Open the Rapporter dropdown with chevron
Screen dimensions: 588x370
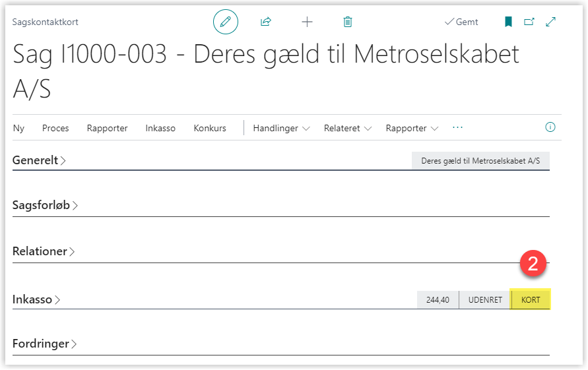pyautogui.click(x=412, y=129)
